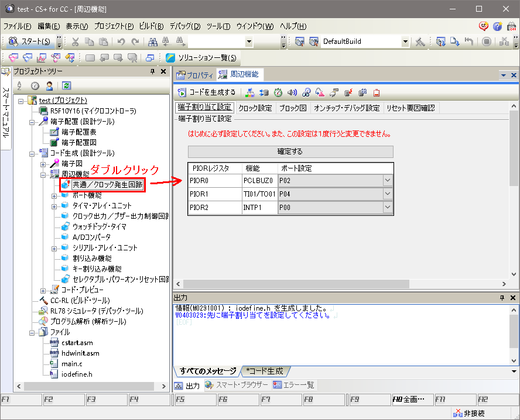Expand the タイマ・アレイ・ユニット node

(x=54, y=206)
